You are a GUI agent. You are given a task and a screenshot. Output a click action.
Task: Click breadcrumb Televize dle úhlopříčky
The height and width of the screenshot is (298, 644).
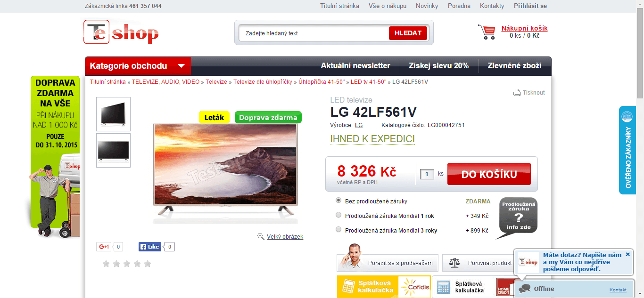pos(263,82)
